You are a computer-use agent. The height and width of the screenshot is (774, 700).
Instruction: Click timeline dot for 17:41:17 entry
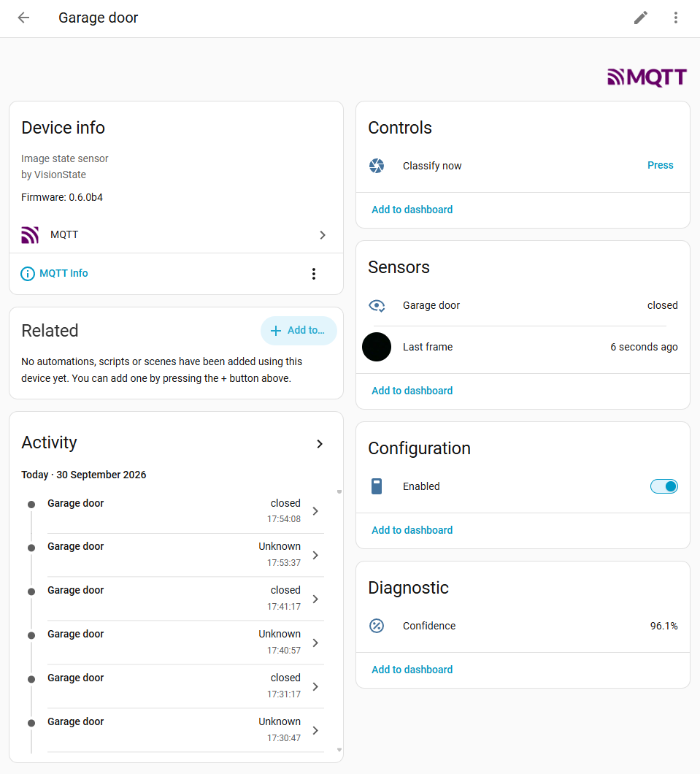click(x=31, y=592)
